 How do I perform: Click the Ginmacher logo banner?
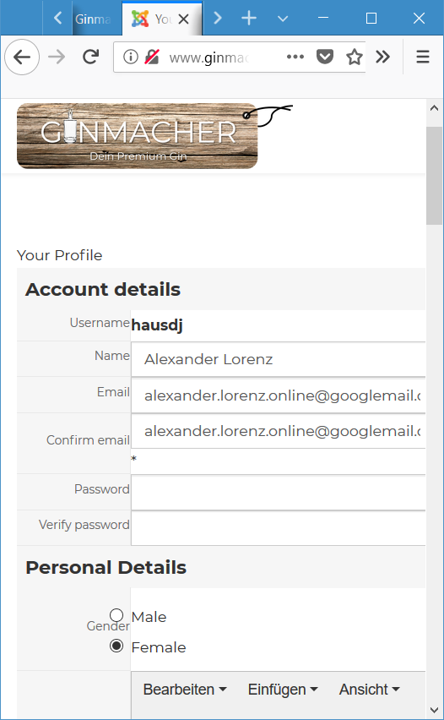137,136
